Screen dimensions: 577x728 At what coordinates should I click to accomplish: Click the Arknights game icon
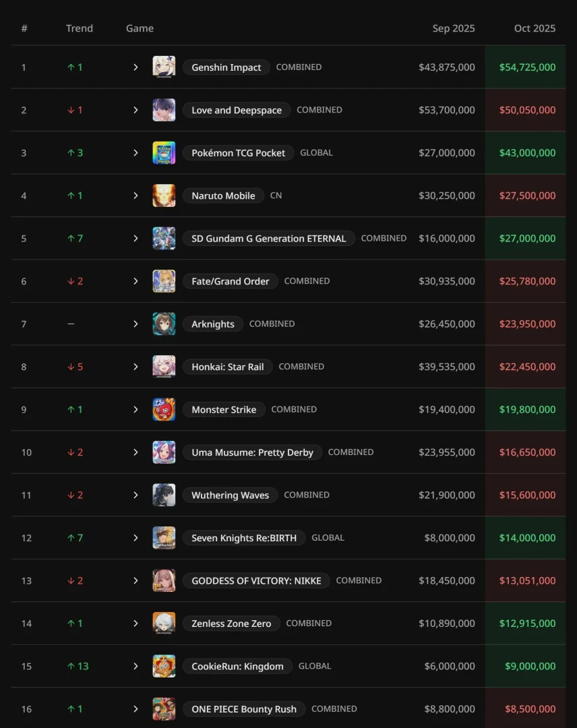point(164,324)
